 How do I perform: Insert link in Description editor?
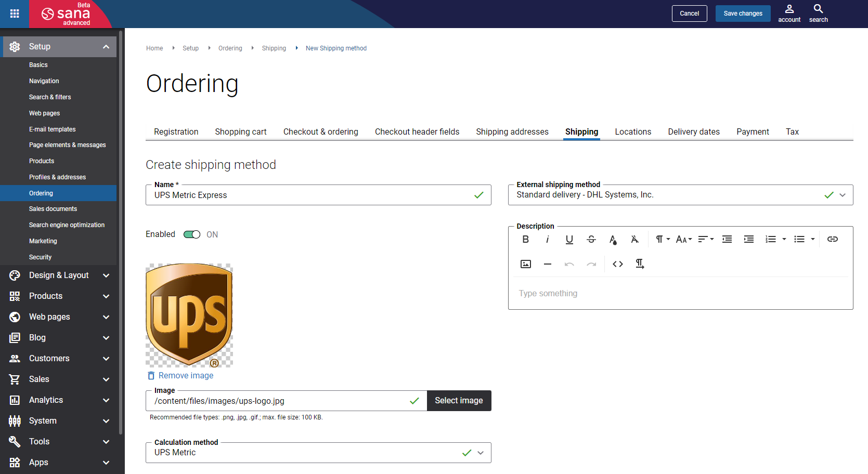click(833, 239)
